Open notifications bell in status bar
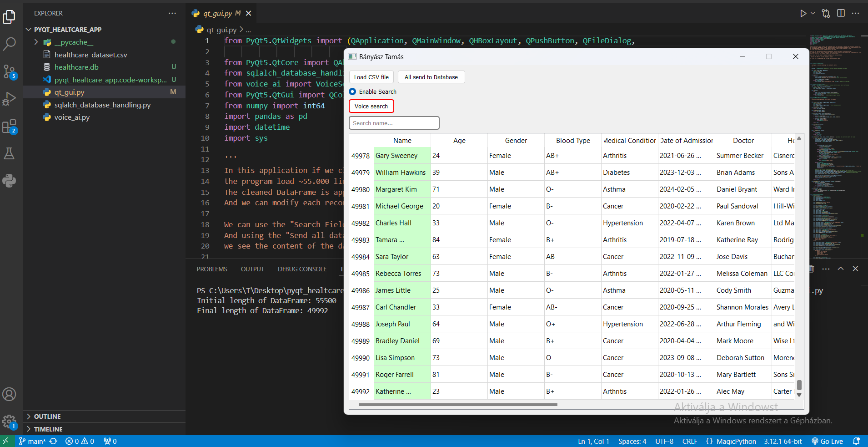 pos(856,441)
